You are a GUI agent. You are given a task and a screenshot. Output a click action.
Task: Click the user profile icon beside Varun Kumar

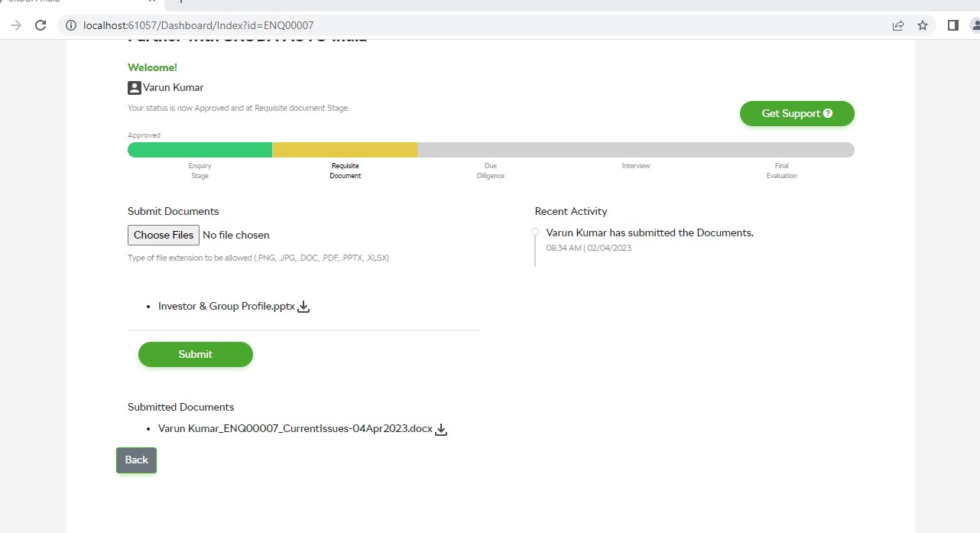(x=135, y=88)
